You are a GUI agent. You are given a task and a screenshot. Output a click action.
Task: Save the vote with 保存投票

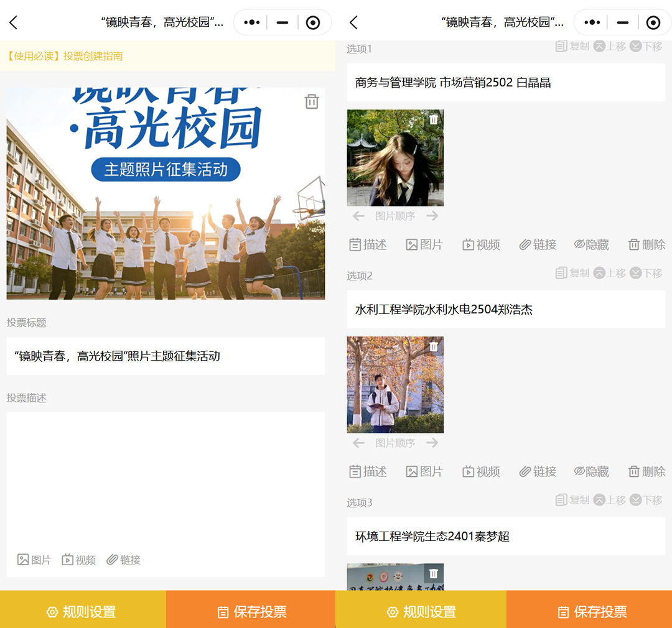(251, 612)
